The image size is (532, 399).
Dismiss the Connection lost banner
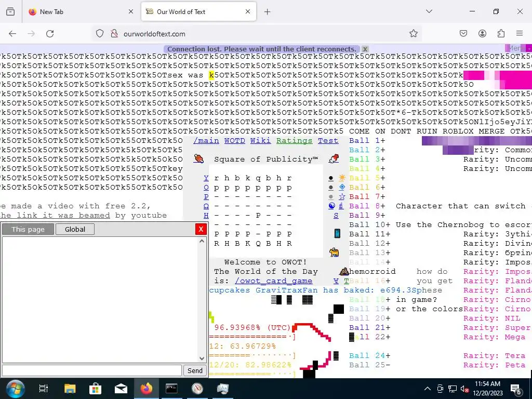(x=365, y=49)
